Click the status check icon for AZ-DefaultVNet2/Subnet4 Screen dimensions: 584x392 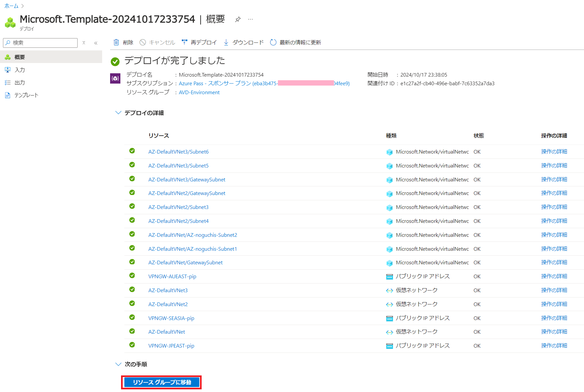132,220
